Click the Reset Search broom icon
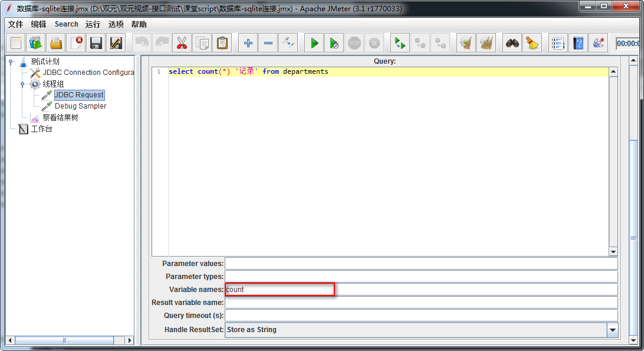Screen dimensions: 644x351 pos(533,43)
